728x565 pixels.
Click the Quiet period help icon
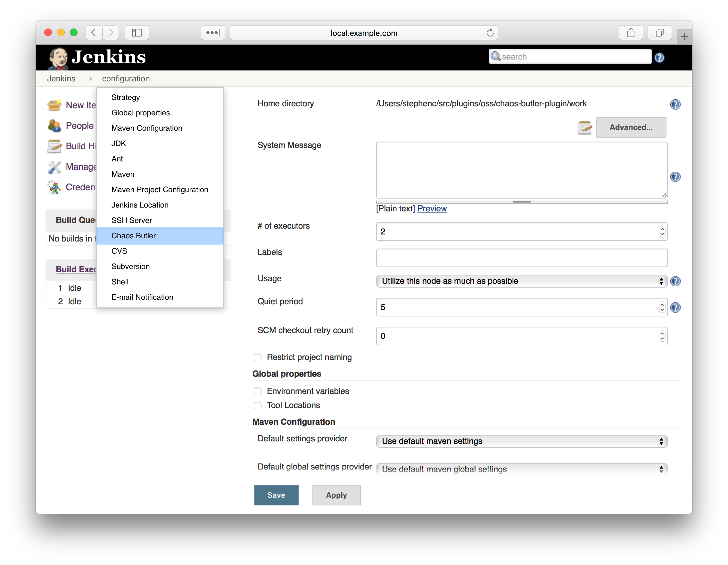675,307
